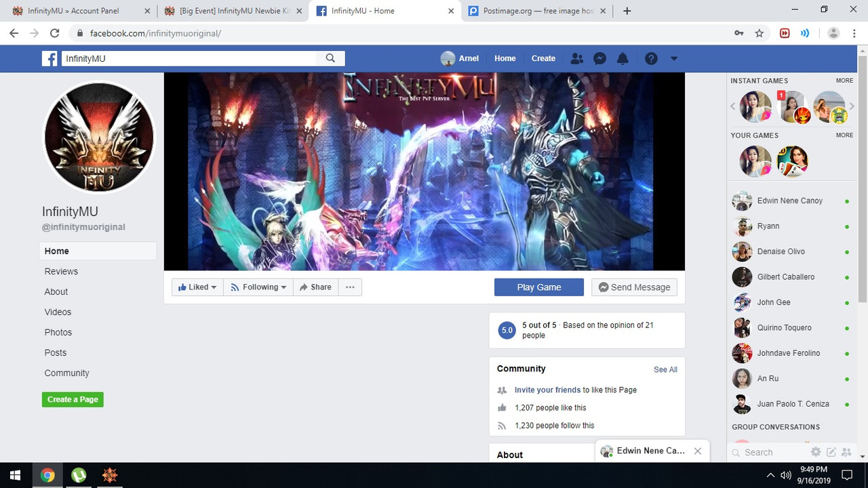This screenshot has width=868, height=488.
Task: Open a new browser tab
Action: pos(627,11)
